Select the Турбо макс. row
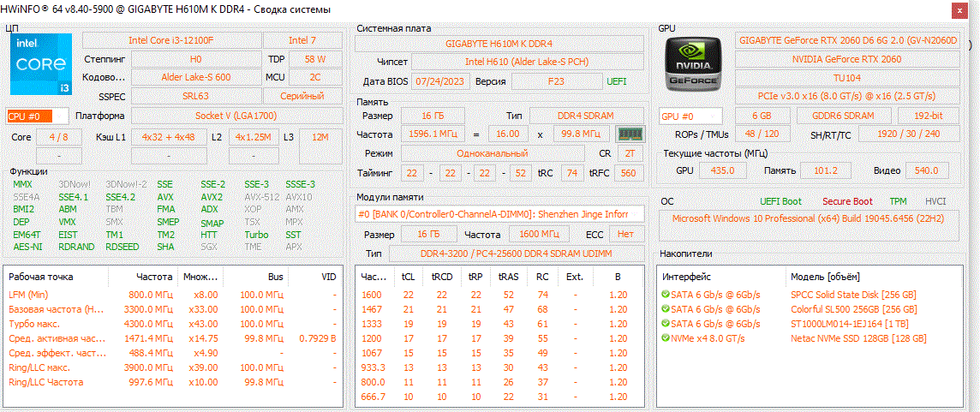This screenshot has width=980, height=412. point(173,324)
